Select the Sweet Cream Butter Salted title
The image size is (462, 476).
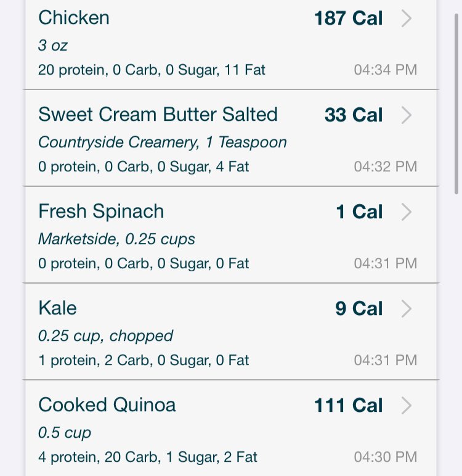158,115
